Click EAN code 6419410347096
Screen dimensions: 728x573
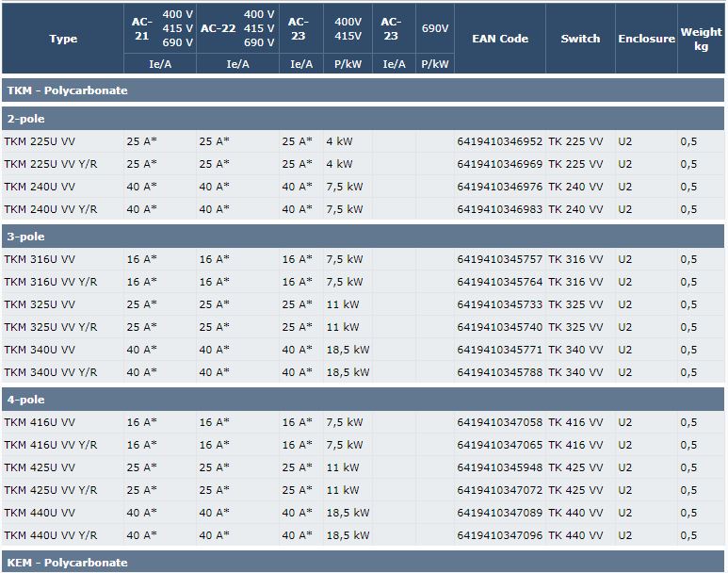pos(499,535)
